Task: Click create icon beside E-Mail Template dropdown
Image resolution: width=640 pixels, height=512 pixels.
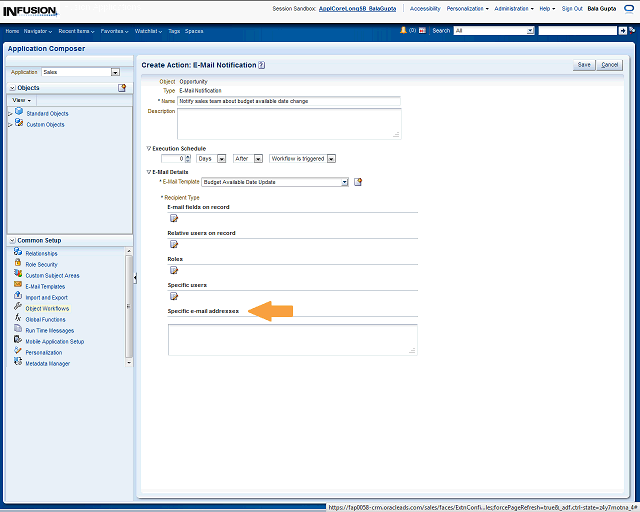Action: 358,182
